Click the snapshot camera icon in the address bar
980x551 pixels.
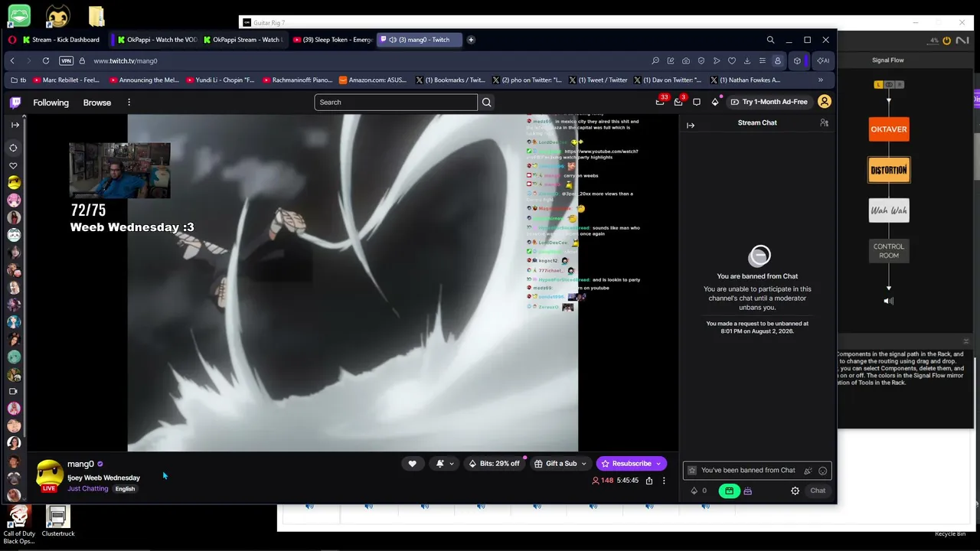pos(686,60)
